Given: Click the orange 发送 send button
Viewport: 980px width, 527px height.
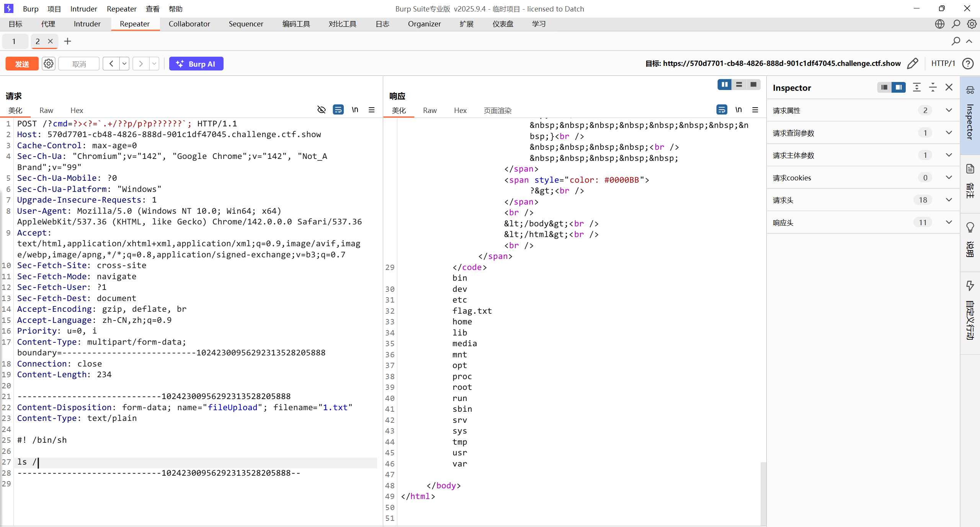Looking at the screenshot, I should coord(22,64).
